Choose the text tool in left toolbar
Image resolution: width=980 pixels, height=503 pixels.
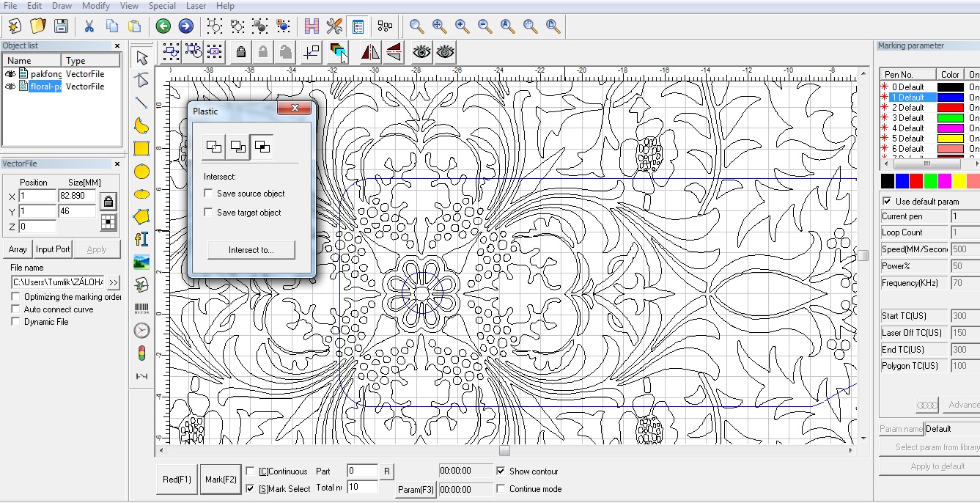coord(141,239)
